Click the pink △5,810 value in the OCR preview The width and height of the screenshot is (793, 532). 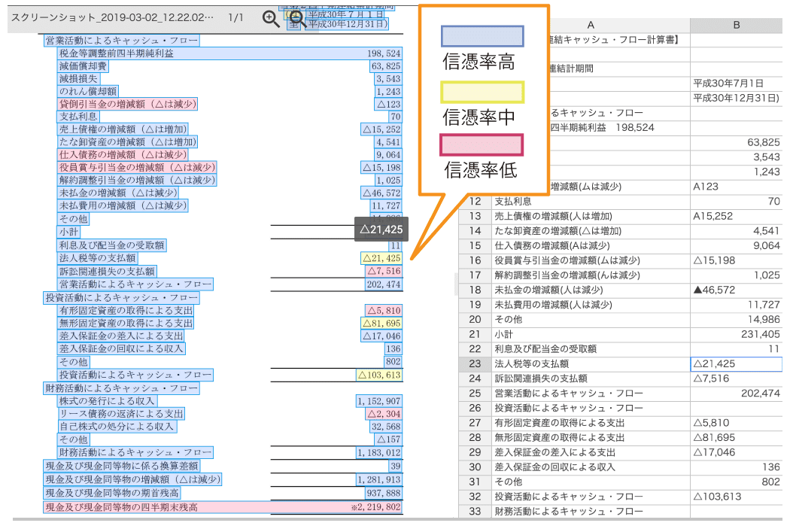click(x=384, y=311)
